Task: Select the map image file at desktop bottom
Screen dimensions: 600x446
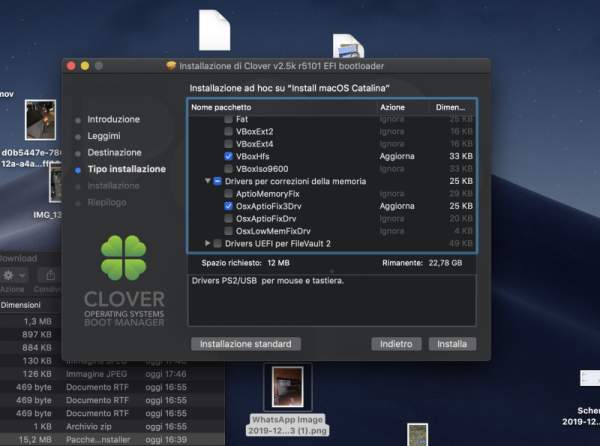Action: click(x=417, y=435)
